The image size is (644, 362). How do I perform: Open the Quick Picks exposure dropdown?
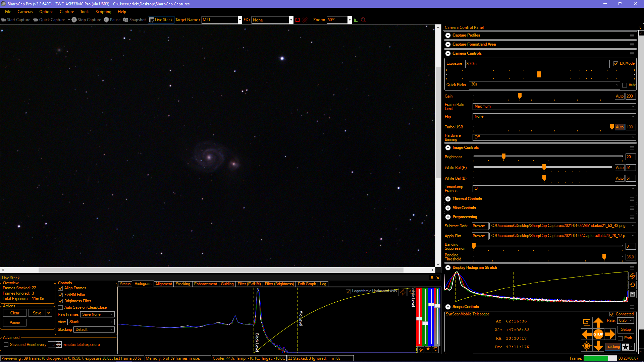(x=544, y=85)
